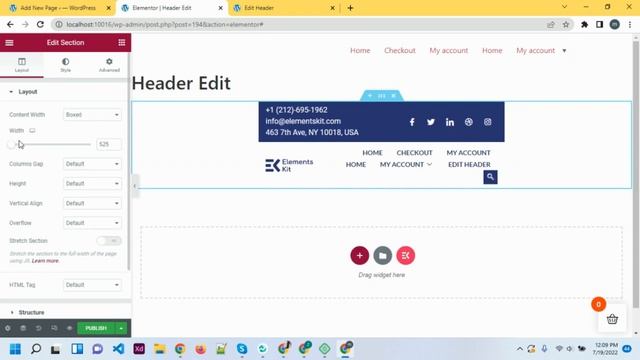
Task: Switch to responsive mode icon
Action: pyautogui.click(x=54, y=328)
